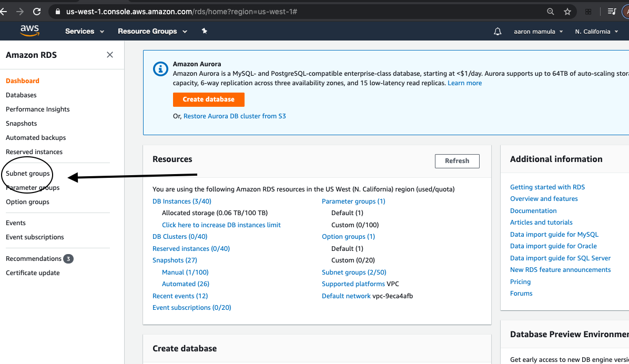Open the Parameter groups (1) link
The image size is (629, 364).
(x=353, y=201)
